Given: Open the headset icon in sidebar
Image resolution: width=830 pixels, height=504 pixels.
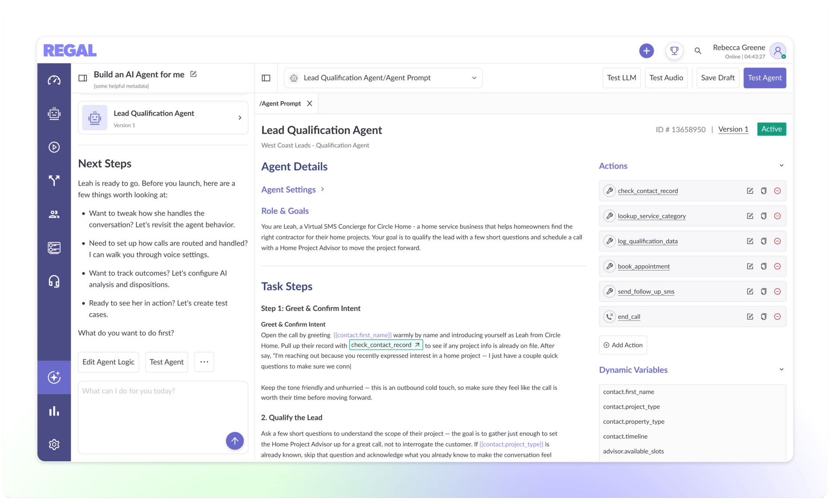Looking at the screenshot, I should [x=54, y=281].
